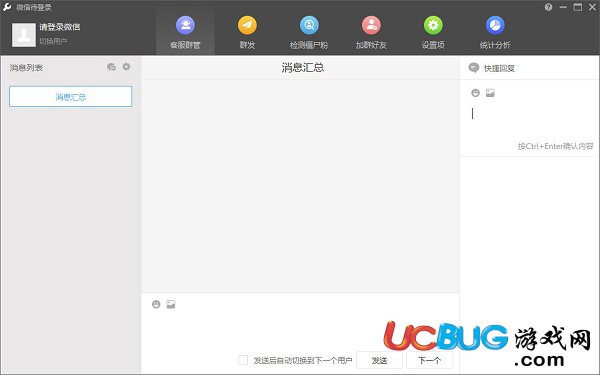The width and height of the screenshot is (600, 375).
Task: Maximize the window
Action: (578, 7)
